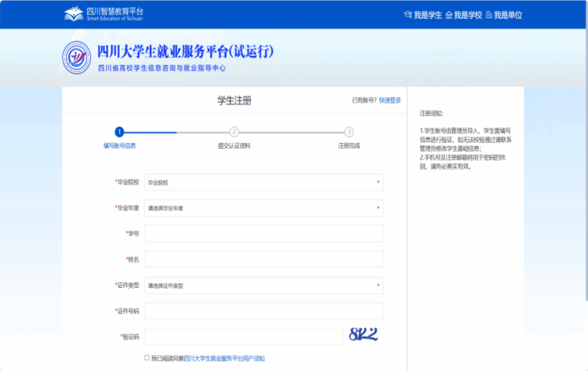588x371 pixels.
Task: Select step 3 circle 注册完成
Action: click(x=349, y=132)
